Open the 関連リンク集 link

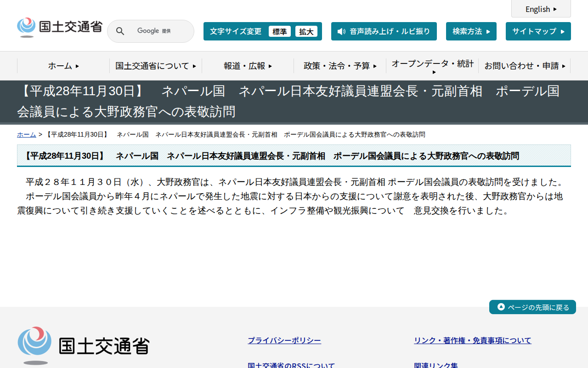coord(436,365)
